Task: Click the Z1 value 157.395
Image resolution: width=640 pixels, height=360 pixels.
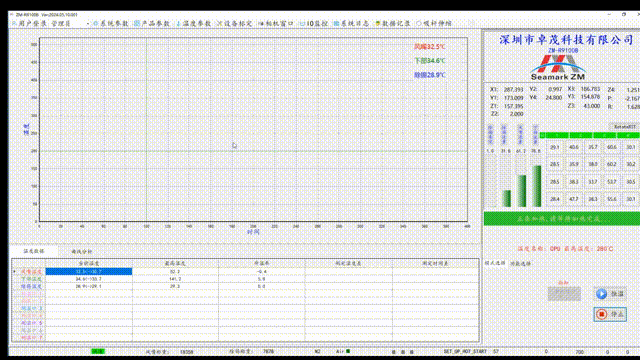Action: pyautogui.click(x=513, y=106)
